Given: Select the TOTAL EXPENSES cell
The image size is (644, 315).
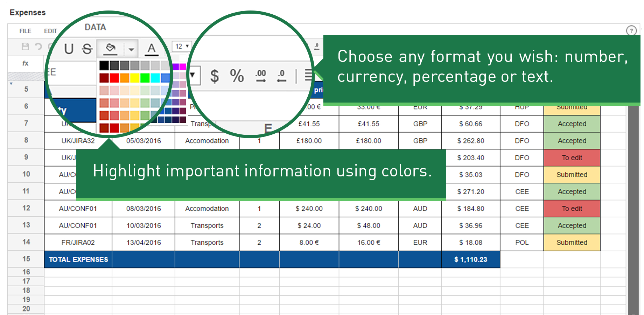Looking at the screenshot, I should click(78, 259).
